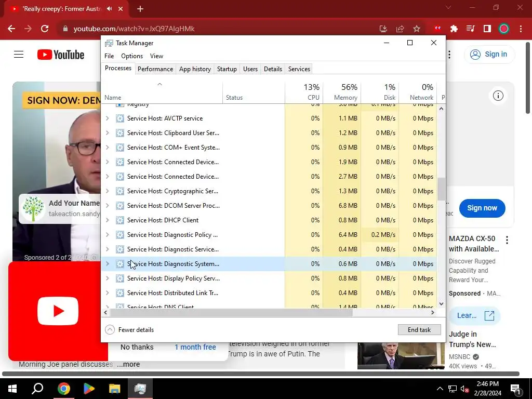
Task: Expand Service Host: Display Policy Service row
Action: tap(107, 278)
